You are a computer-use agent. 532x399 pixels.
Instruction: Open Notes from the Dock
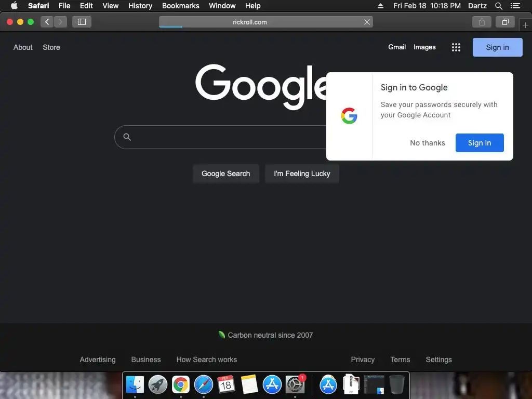pyautogui.click(x=249, y=385)
